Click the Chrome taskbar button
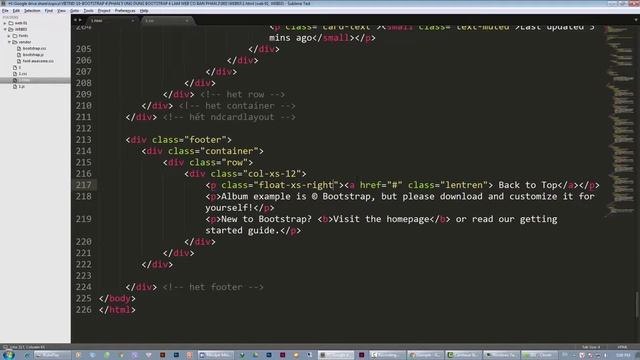The width and height of the screenshot is (640, 360). click(424, 355)
